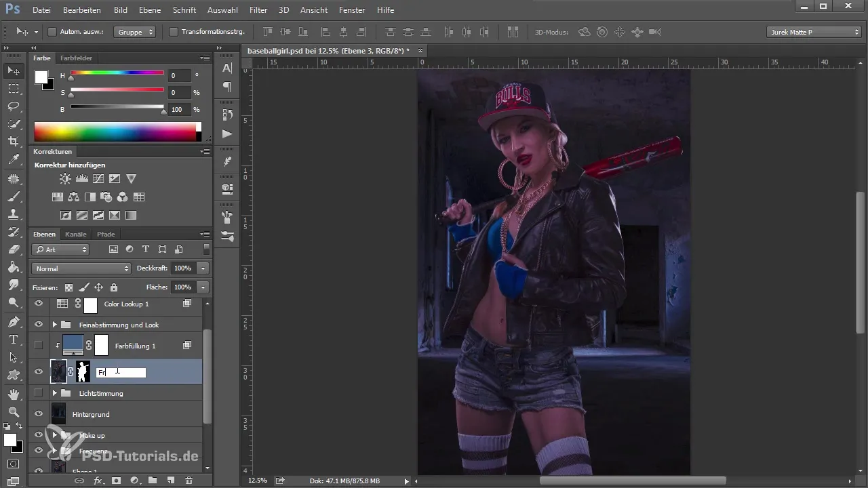
Task: Open the Auswahl menu
Action: tap(222, 10)
